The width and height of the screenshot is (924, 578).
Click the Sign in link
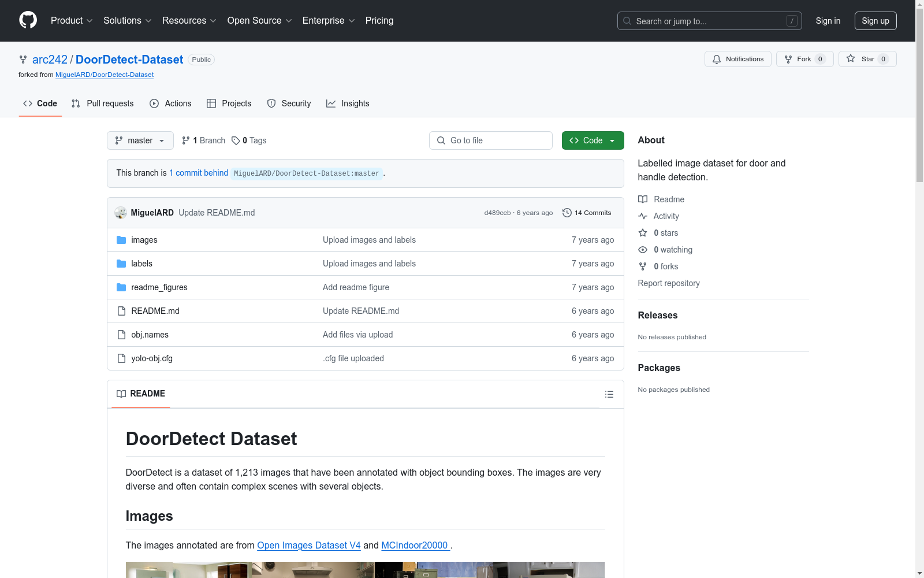(828, 21)
